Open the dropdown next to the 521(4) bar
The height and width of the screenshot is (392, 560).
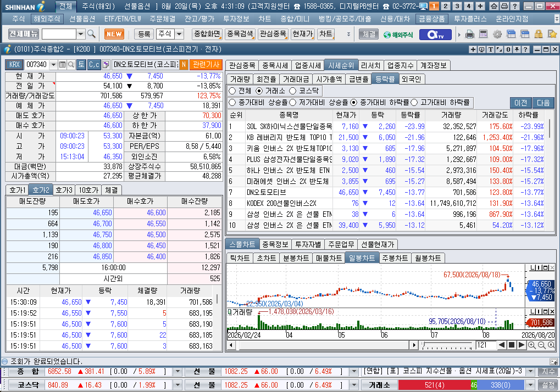tap(530, 385)
